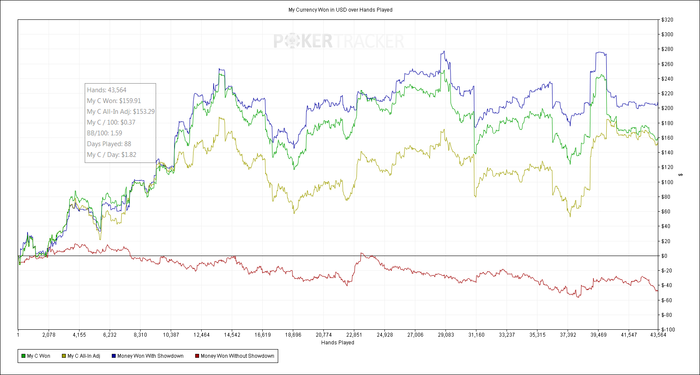Image resolution: width=700 pixels, height=375 pixels.
Task: Click the chart title 'My Currency Won in USD over Hands Played'
Action: coord(340,10)
